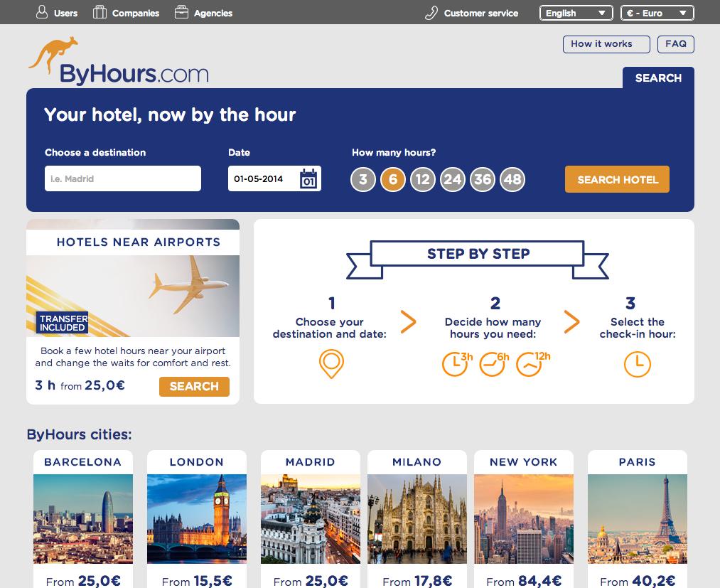This screenshot has height=588, width=720.
Task: Click the Companies suitcase icon
Action: click(100, 12)
